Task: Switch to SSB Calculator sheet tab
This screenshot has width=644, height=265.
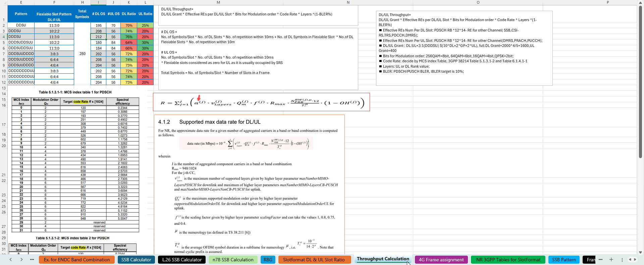Action: [x=136, y=260]
